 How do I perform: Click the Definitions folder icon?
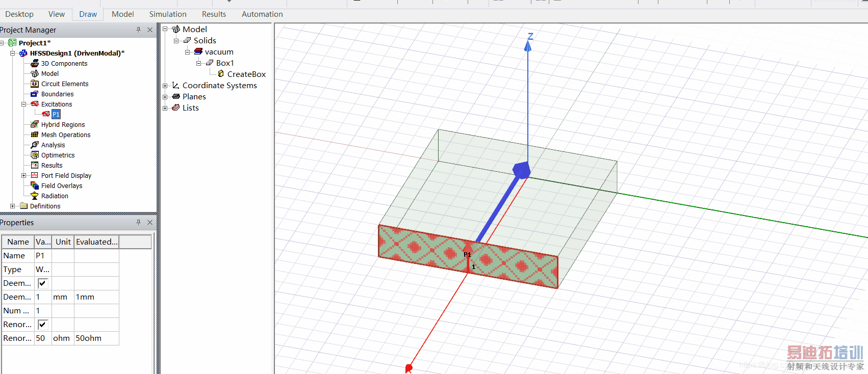click(23, 206)
